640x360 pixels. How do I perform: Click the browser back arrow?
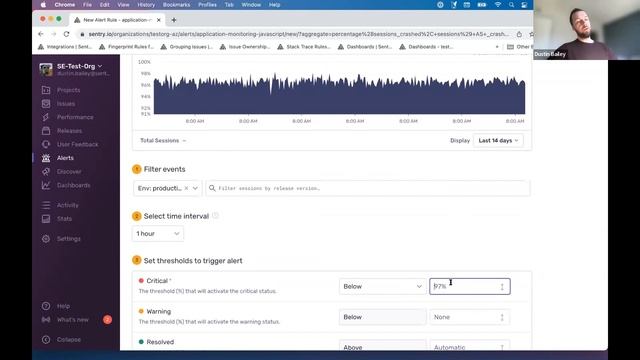click(41, 34)
